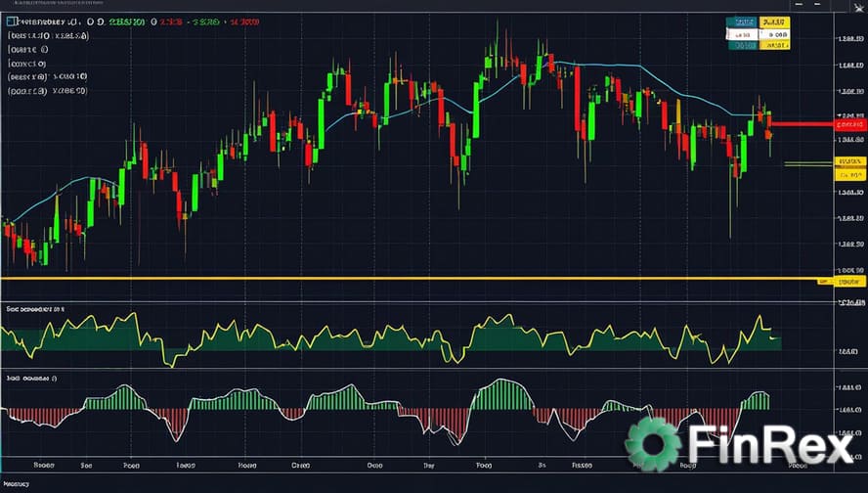Open the histogram panel title label
Viewport: 868px width, 493px height.
click(31, 377)
